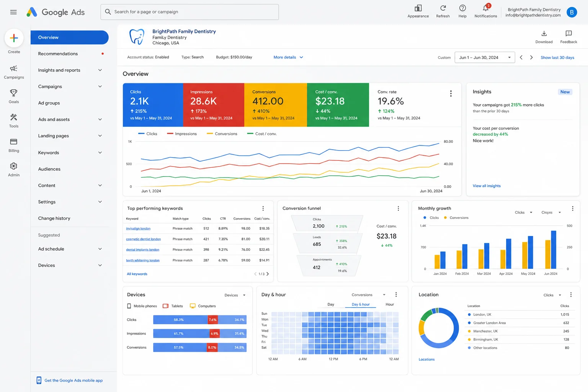The width and height of the screenshot is (588, 392).
Task: Expand More details account info
Action: (x=288, y=57)
